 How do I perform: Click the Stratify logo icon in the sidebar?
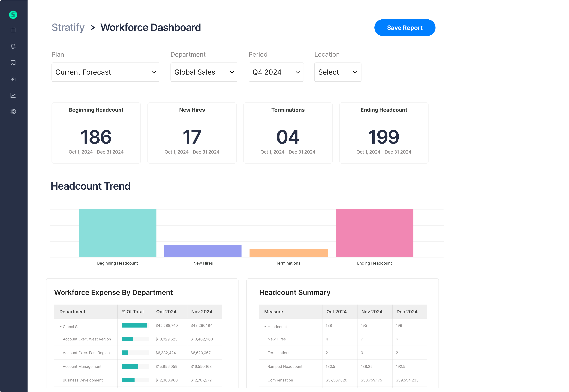[x=13, y=14]
